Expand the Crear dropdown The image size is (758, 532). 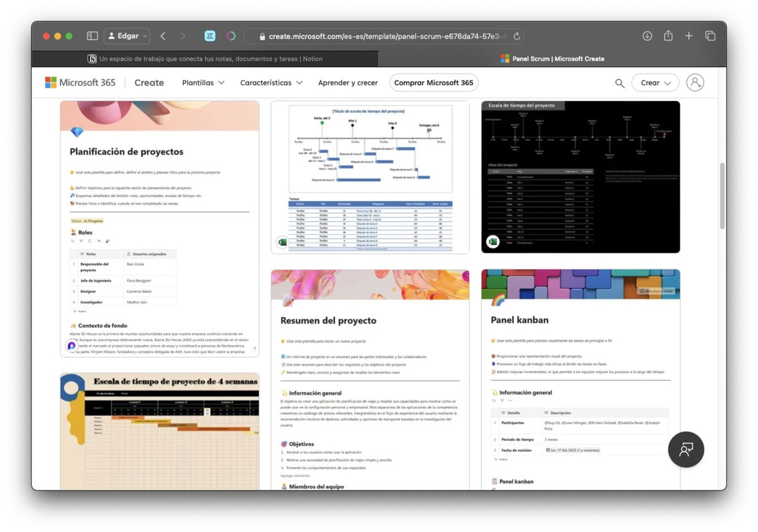[655, 82]
